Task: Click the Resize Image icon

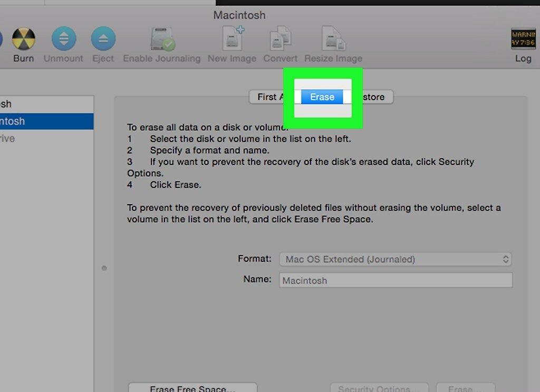Action: tap(333, 38)
